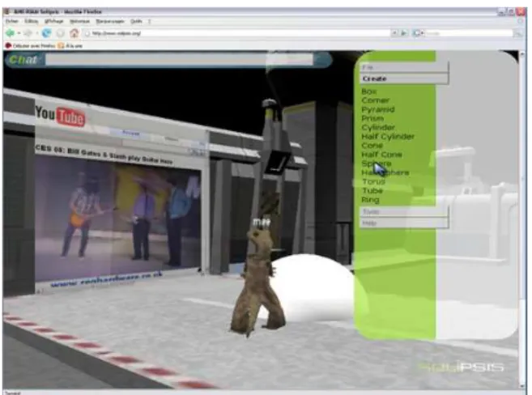
Task: Open the Édition menu
Action: tap(32, 21)
